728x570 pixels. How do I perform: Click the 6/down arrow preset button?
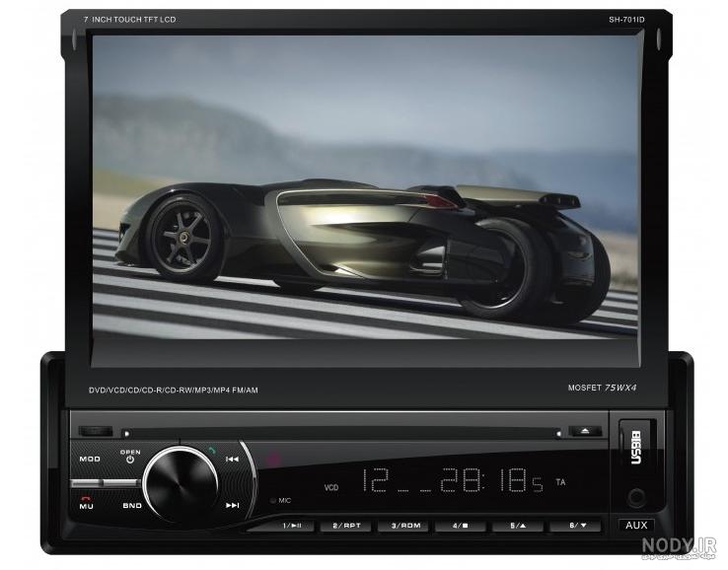[x=575, y=526]
